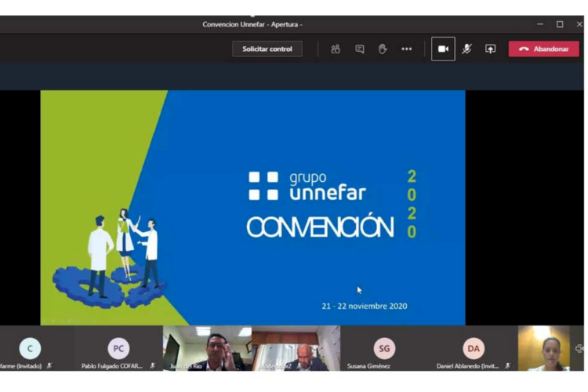
Task: Click the woman's self-view video thumbnail
Action: click(x=544, y=348)
